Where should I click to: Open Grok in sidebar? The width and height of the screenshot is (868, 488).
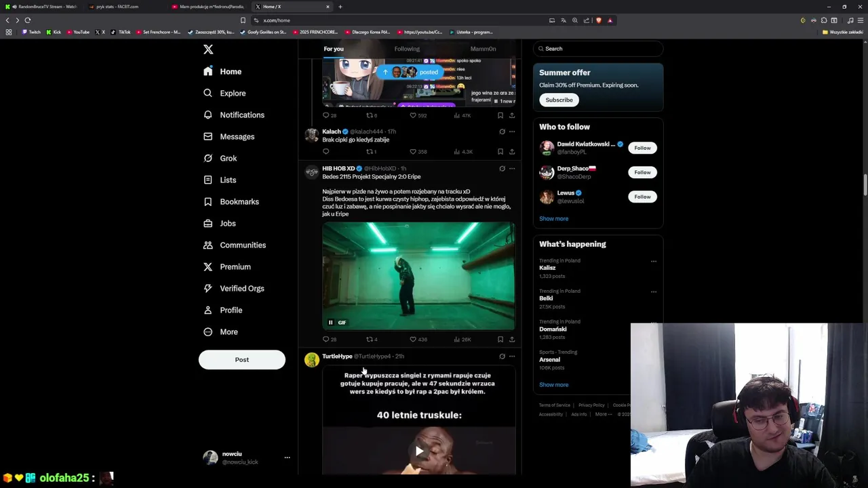click(x=220, y=158)
